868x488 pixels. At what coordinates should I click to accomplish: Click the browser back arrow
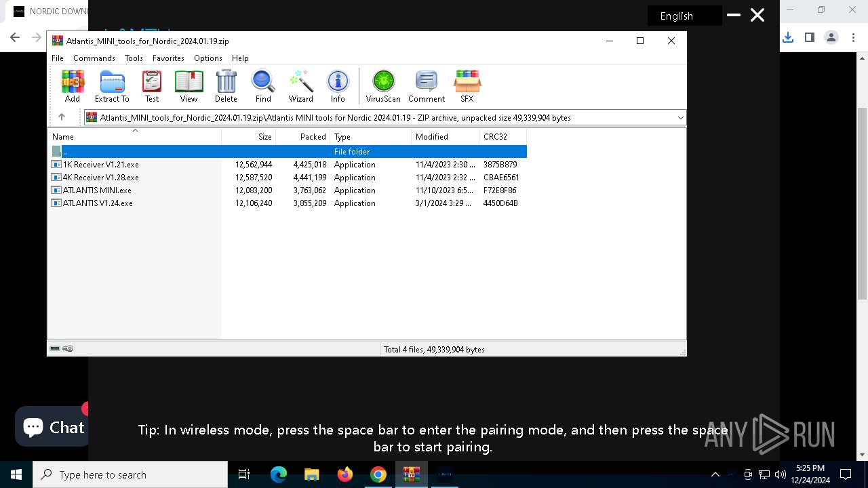15,37
